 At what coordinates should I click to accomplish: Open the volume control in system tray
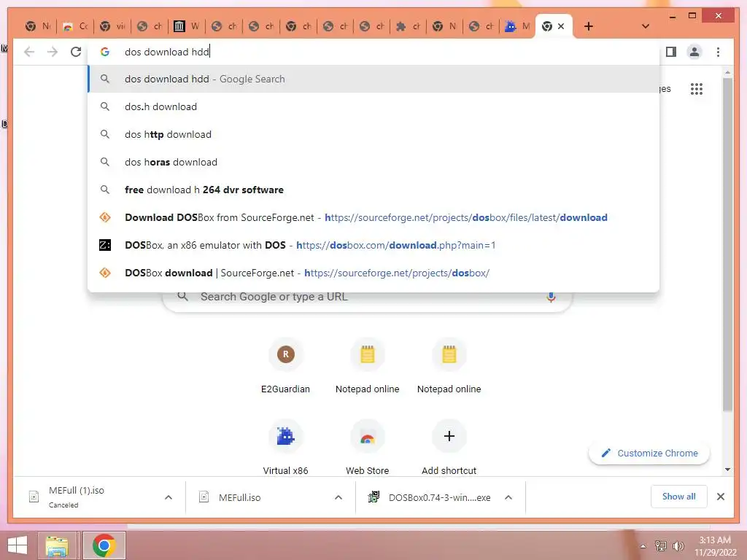tap(678, 545)
